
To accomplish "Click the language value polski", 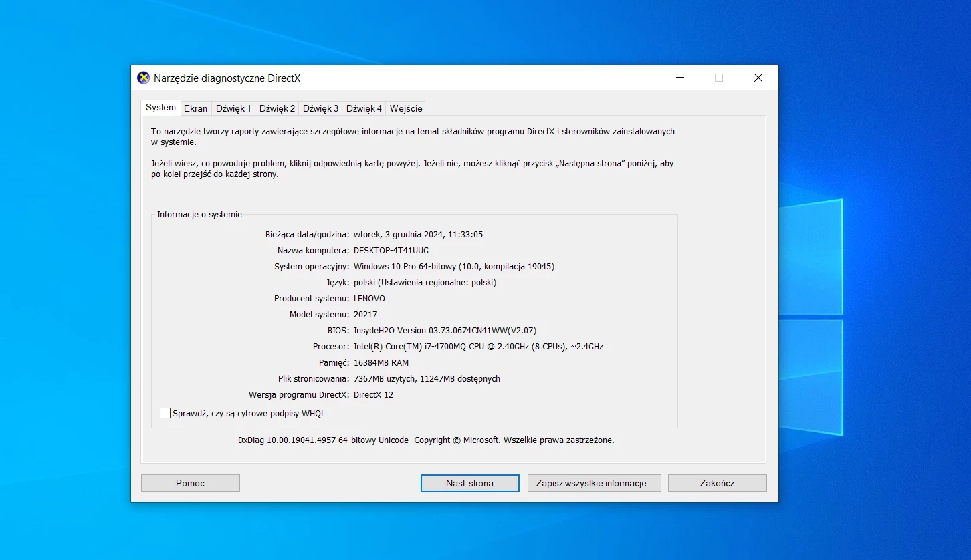I will (425, 283).
